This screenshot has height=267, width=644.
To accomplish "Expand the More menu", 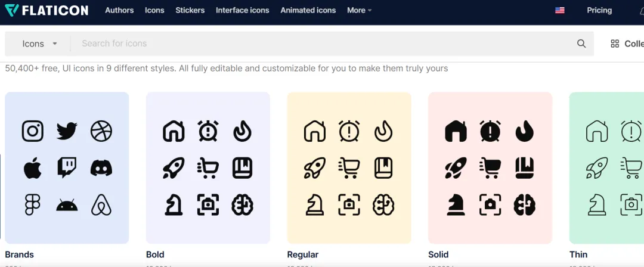I will (x=360, y=10).
